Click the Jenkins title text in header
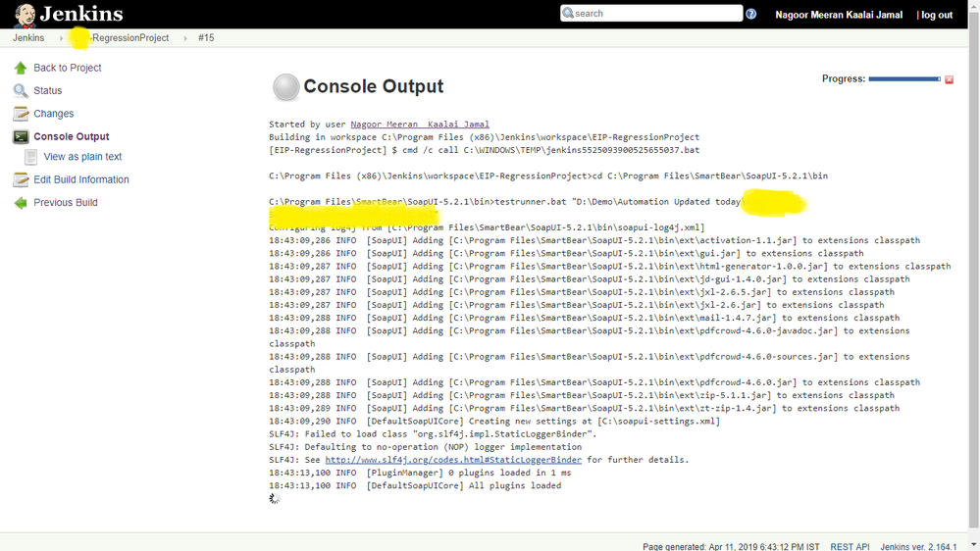The height and width of the screenshot is (551, 980). [81, 14]
